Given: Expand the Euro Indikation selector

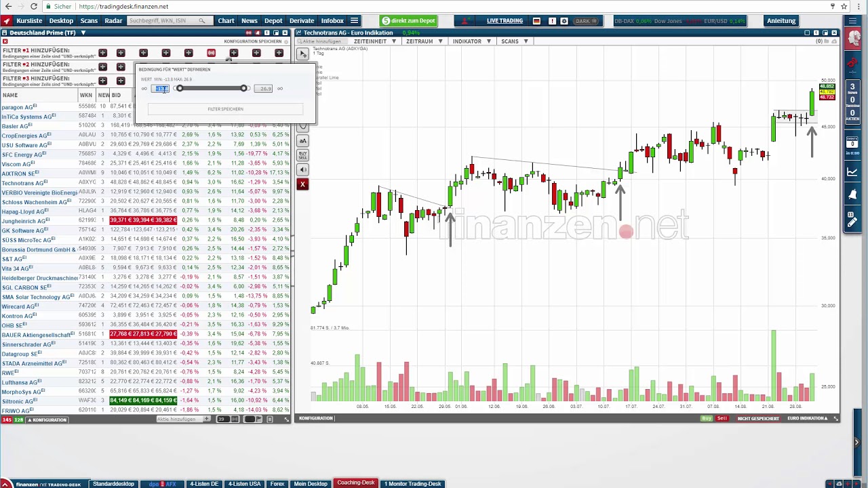Looking at the screenshot, I should point(807,418).
